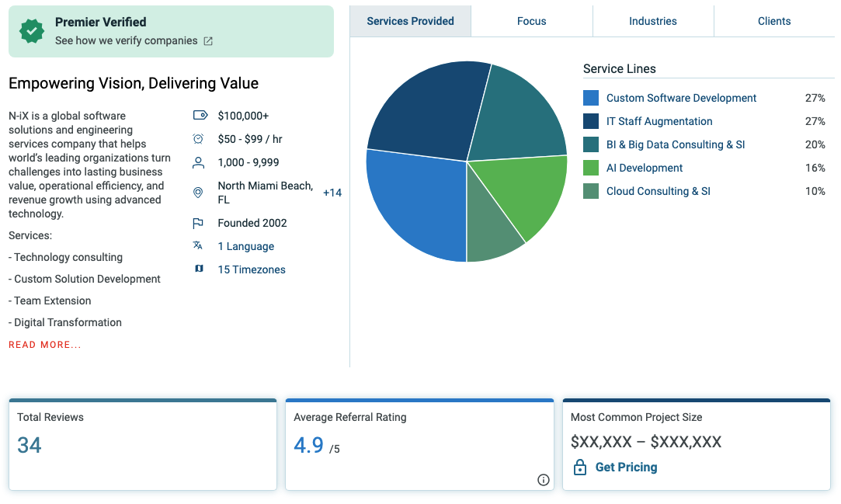Click the 16% value for AI Development
Screen dimensions: 841x504
(815, 168)
